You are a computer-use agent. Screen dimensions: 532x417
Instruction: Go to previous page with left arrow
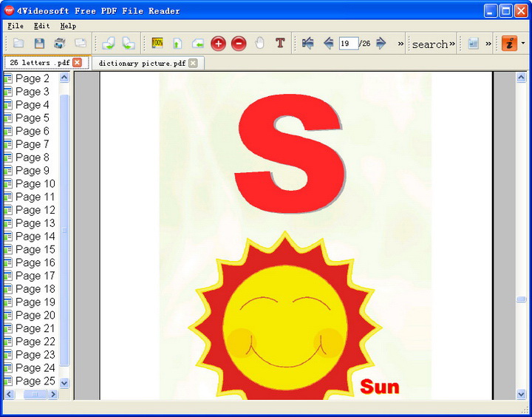click(328, 44)
